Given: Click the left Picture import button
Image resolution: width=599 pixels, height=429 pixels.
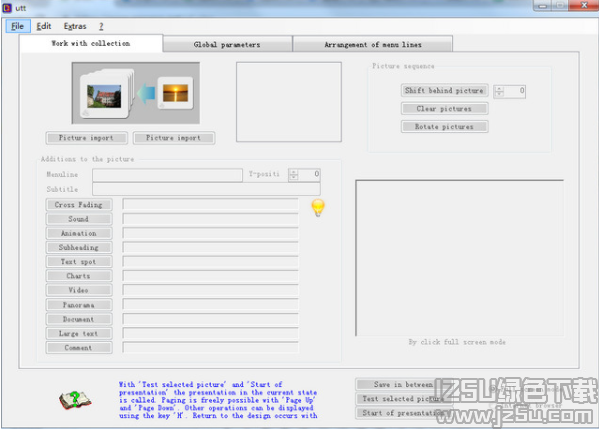Looking at the screenshot, I should click(86, 138).
